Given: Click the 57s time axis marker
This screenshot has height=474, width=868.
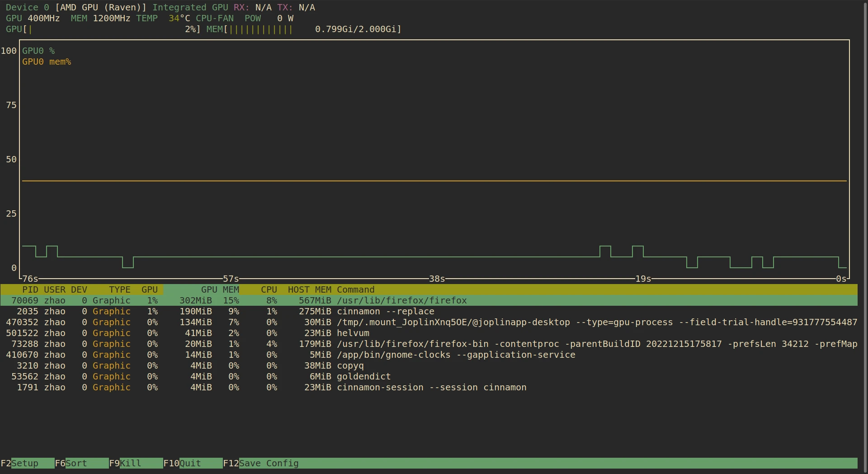Looking at the screenshot, I should (231, 279).
